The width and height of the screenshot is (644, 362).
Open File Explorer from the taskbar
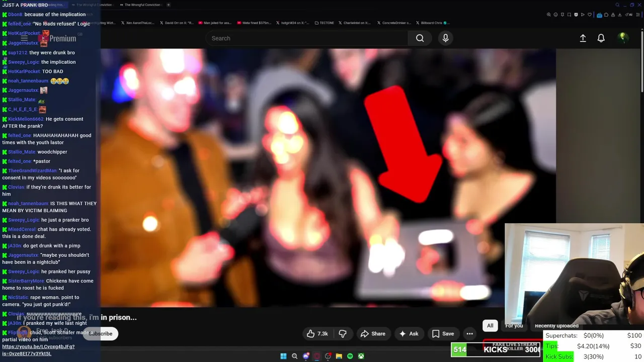point(339,356)
